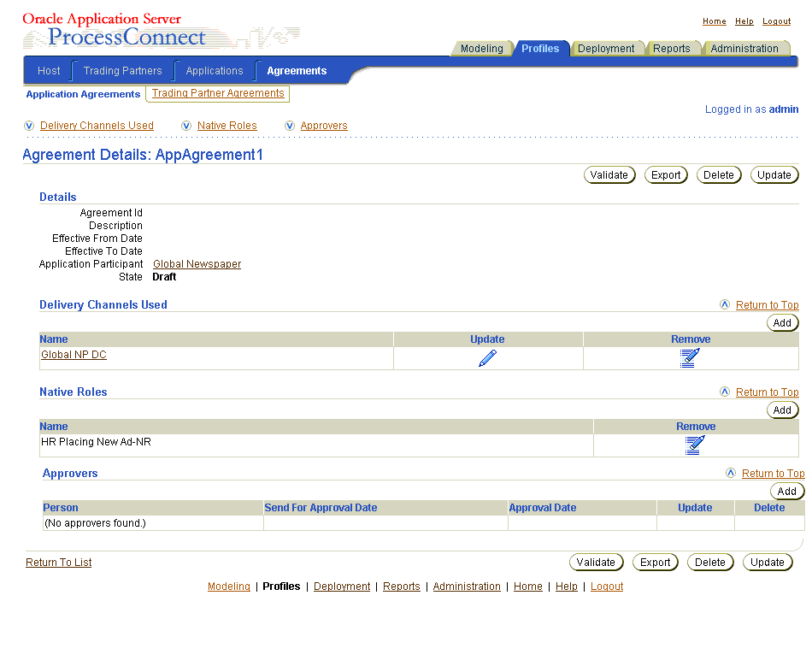Click the footer Logout link
The width and height of the screenshot is (812, 672).
click(x=606, y=587)
